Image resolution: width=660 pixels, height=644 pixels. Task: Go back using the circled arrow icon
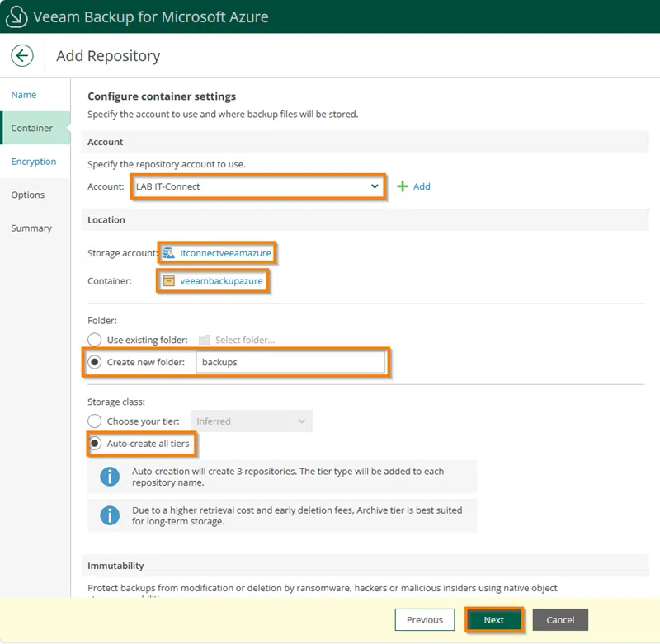pyautogui.click(x=22, y=56)
